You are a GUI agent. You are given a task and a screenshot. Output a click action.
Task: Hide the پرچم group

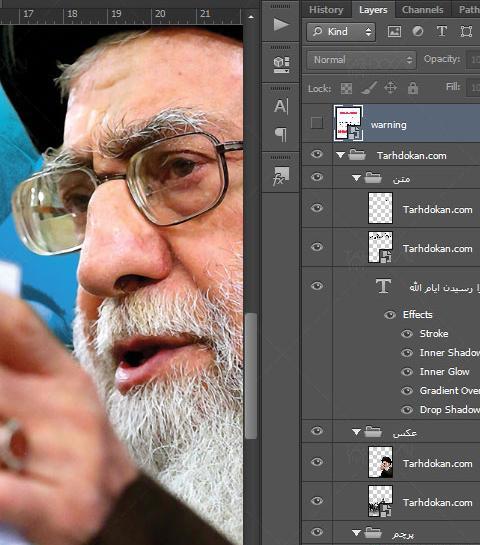pyautogui.click(x=317, y=532)
